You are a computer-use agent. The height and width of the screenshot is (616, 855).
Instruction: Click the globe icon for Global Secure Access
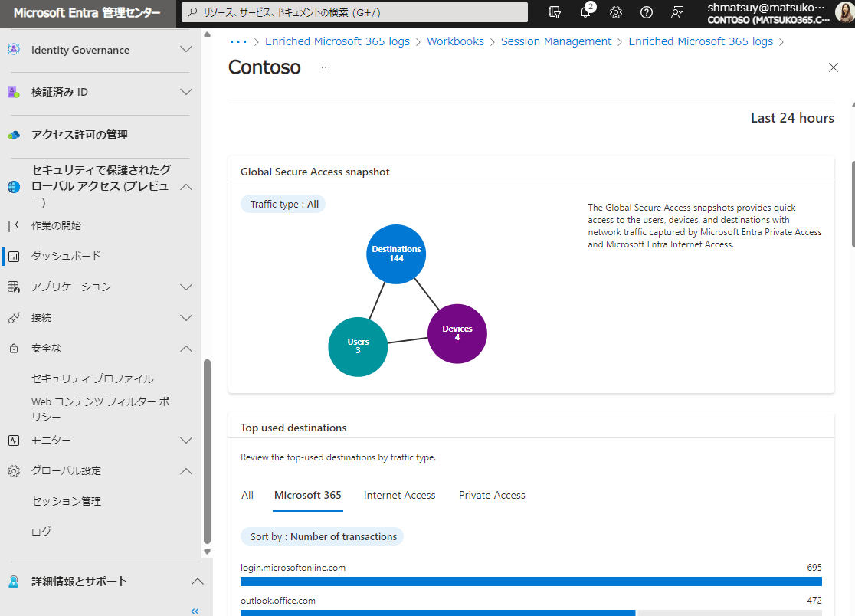click(15, 186)
